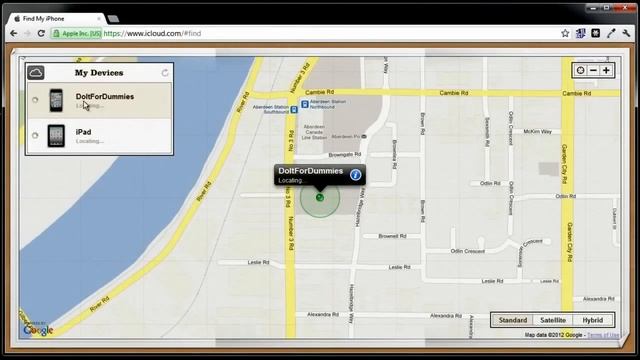The width and height of the screenshot is (640, 360).
Task: Switch map to Standard view
Action: [513, 320]
